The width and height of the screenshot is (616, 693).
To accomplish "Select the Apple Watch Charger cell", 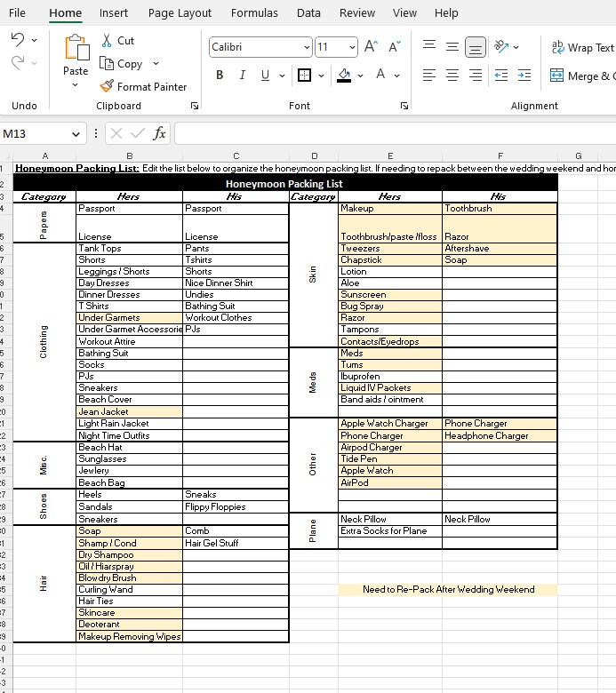I will 390,424.
